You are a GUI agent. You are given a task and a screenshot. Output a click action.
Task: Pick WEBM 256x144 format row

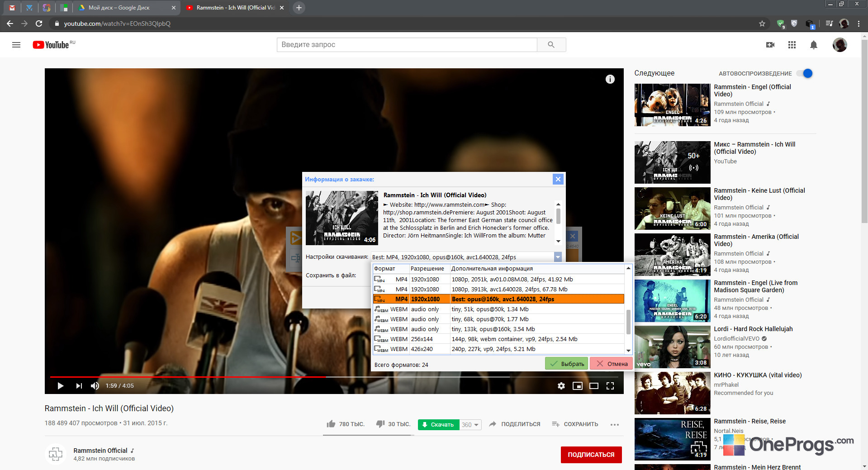point(498,339)
